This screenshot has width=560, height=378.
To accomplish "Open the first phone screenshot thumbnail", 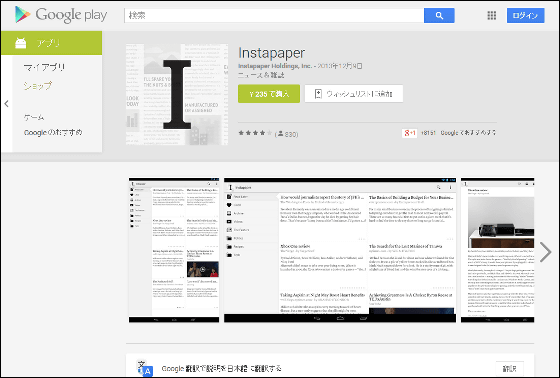I will pos(174,250).
